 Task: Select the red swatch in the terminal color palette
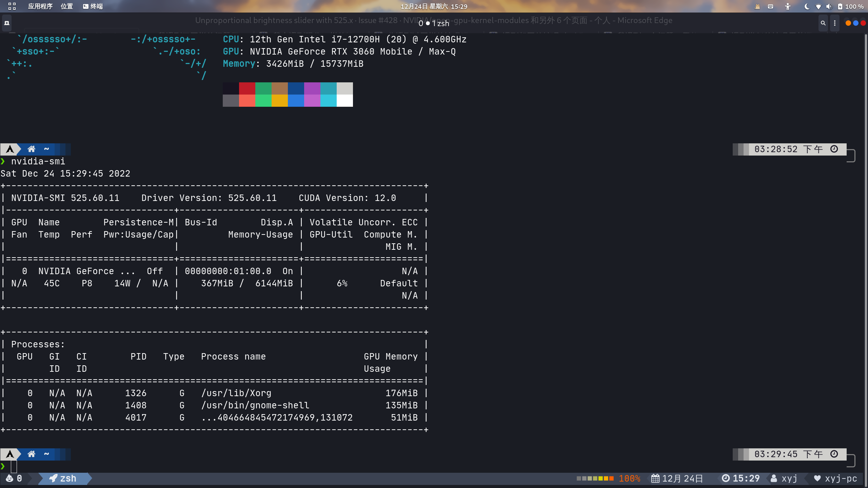tap(248, 89)
